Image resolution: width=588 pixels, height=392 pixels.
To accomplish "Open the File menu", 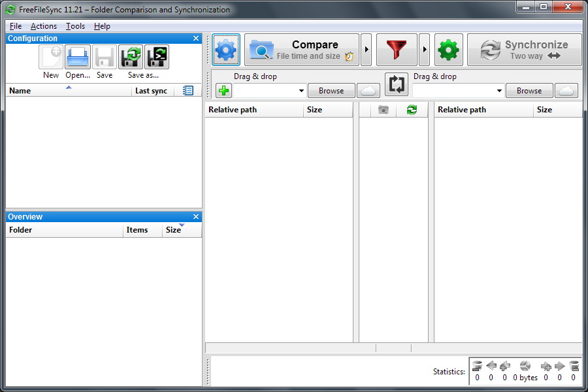I will click(x=16, y=26).
